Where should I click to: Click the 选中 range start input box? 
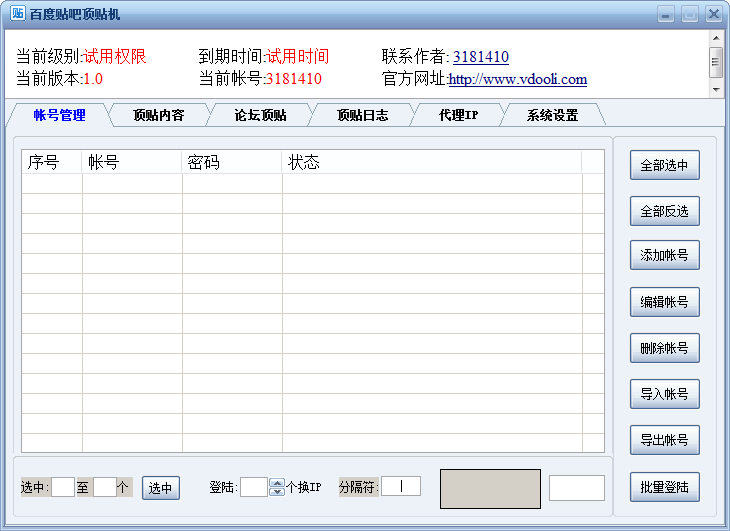coord(62,487)
